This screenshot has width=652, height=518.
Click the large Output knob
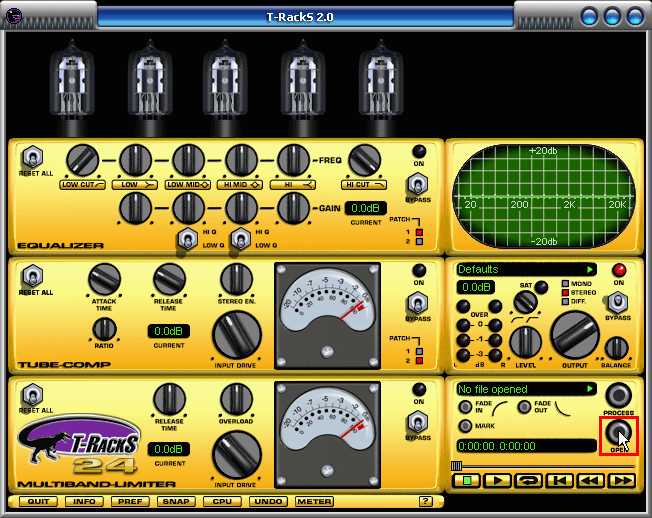point(575,335)
